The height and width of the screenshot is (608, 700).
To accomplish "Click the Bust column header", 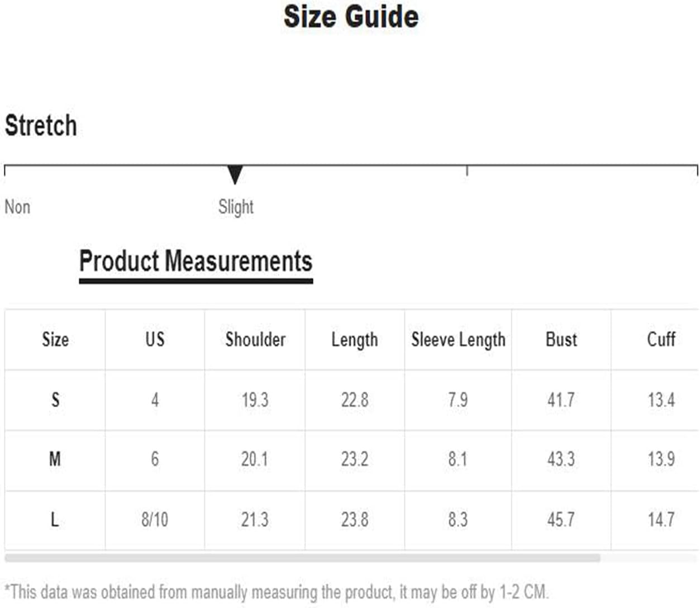I will [561, 339].
